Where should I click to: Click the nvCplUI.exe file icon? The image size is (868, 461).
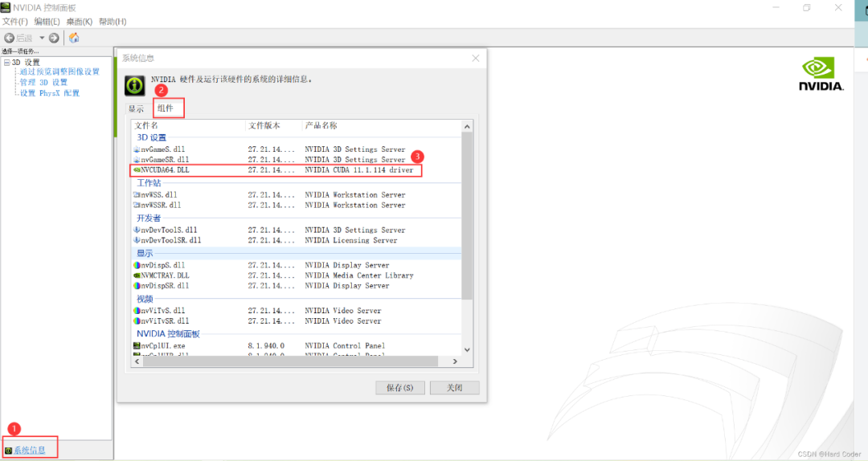pos(137,346)
